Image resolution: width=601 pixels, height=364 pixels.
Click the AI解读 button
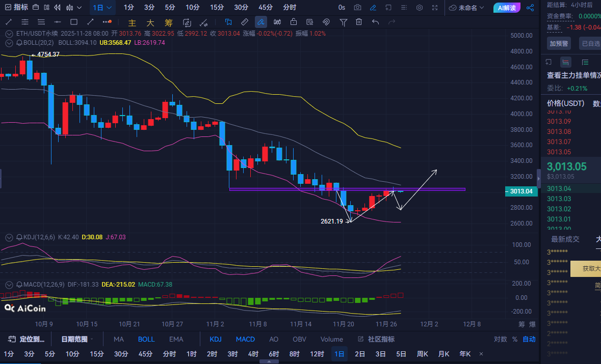click(x=507, y=8)
